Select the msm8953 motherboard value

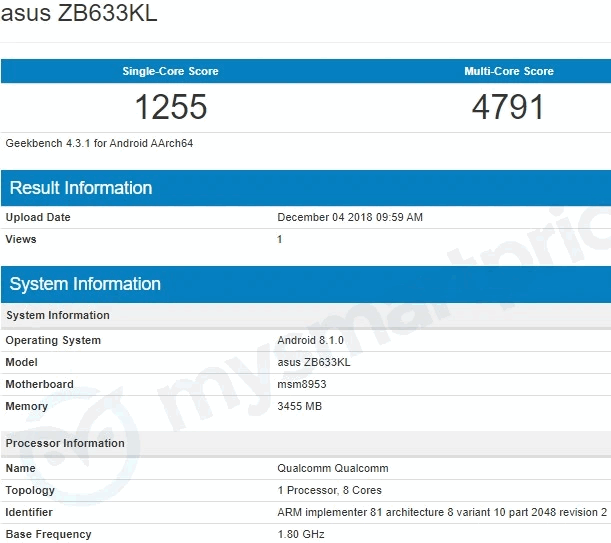coord(302,384)
